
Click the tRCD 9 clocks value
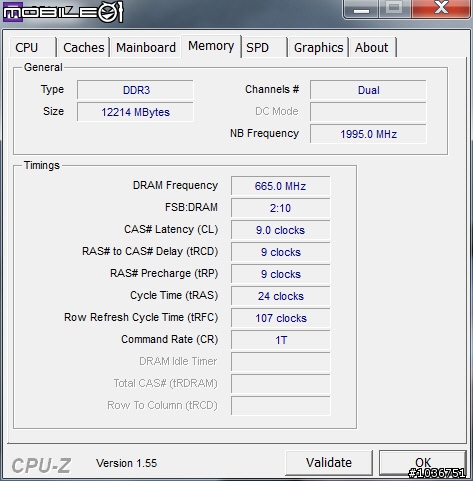tap(281, 252)
